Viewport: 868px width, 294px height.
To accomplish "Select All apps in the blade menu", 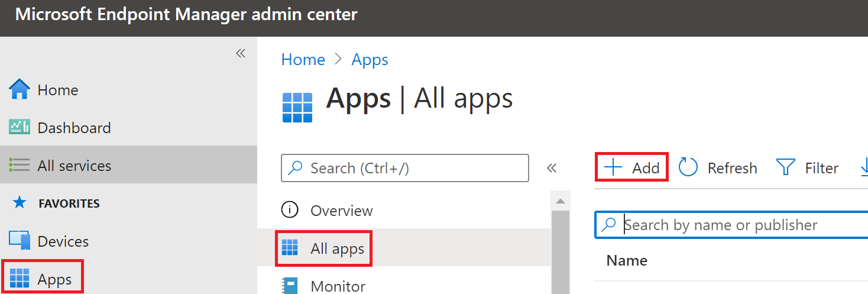I will (337, 249).
